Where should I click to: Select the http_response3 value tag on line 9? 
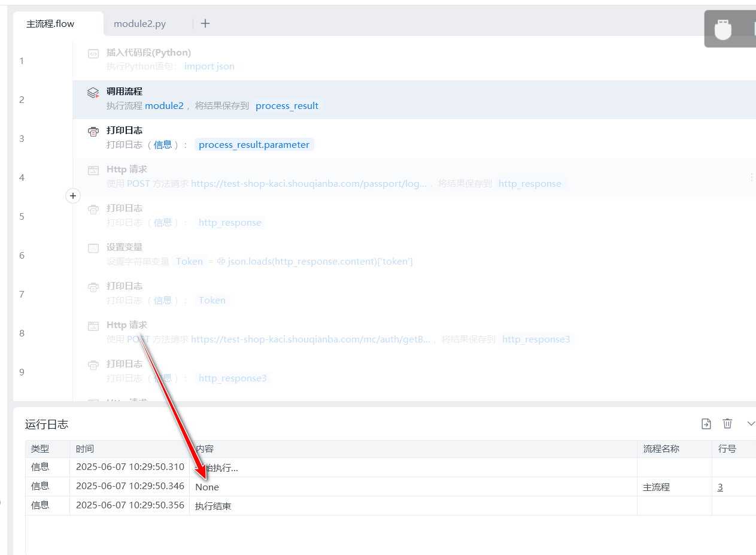(x=232, y=378)
